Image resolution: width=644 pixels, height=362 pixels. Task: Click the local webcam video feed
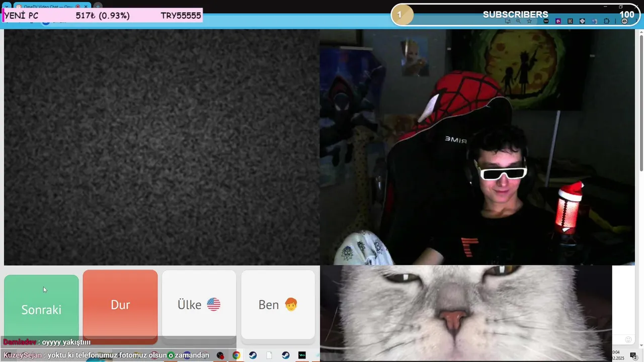[477, 147]
